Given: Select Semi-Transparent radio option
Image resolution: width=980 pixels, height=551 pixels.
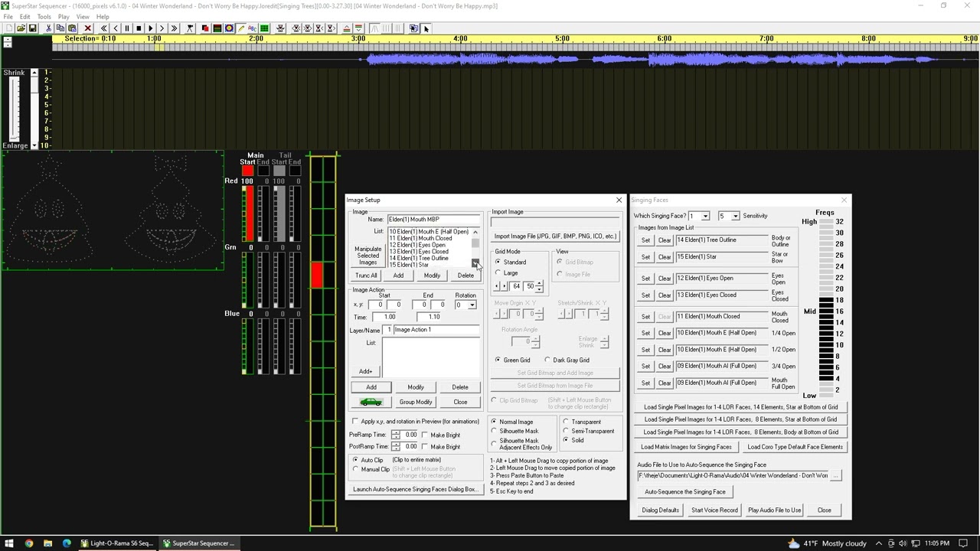Looking at the screenshot, I should point(566,431).
